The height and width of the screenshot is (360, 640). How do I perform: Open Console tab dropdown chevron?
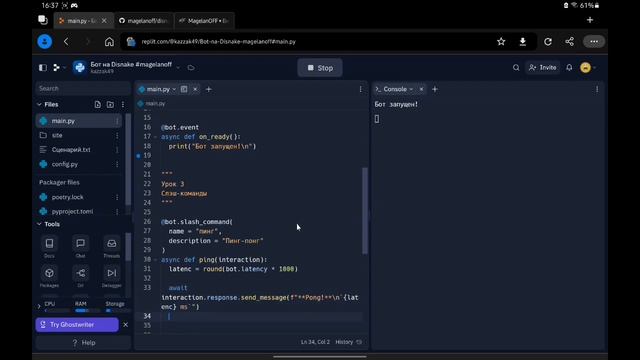click(411, 89)
